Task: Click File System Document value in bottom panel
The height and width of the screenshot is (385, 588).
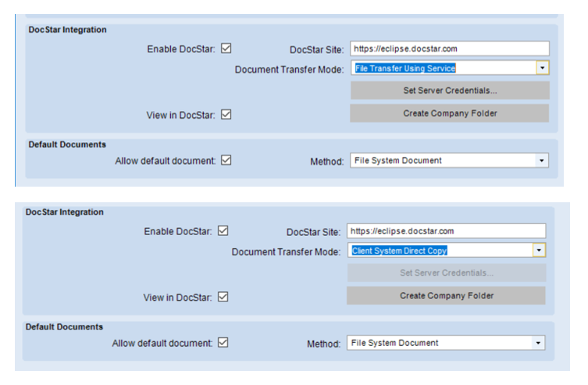Action: click(394, 343)
